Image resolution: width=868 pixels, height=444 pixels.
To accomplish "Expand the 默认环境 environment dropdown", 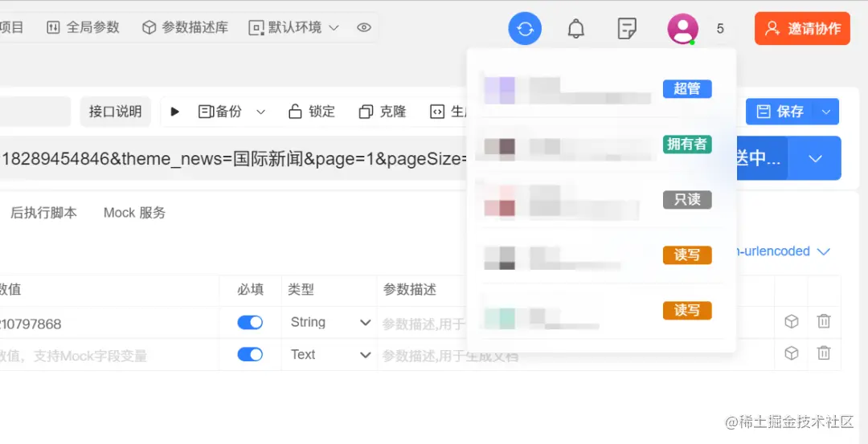I will coord(294,27).
